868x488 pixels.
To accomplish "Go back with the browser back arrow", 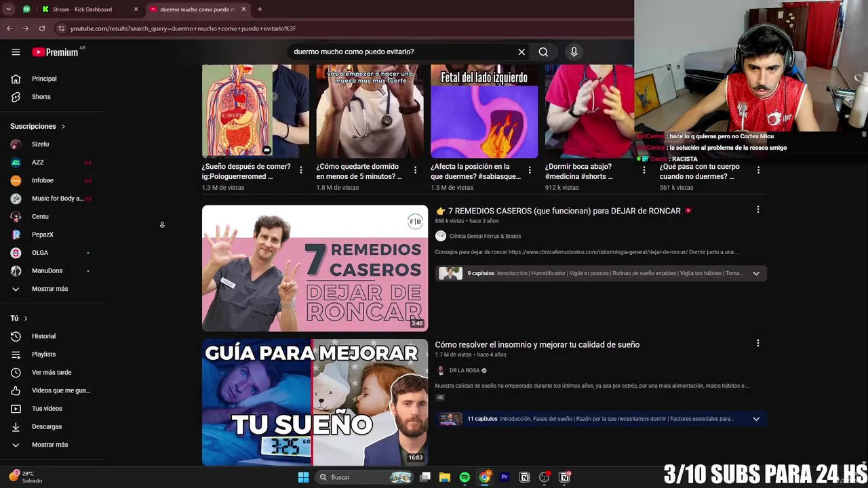I will 9,28.
